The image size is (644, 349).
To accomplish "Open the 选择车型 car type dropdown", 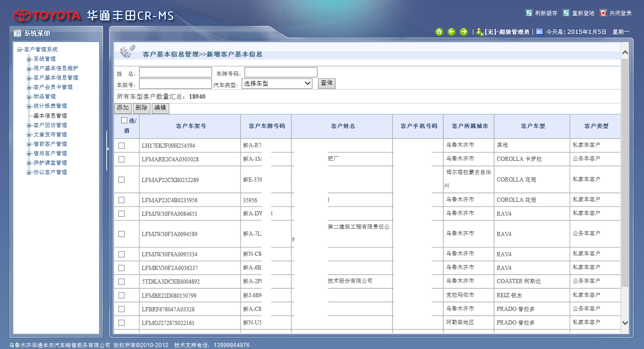I will pyautogui.click(x=277, y=84).
